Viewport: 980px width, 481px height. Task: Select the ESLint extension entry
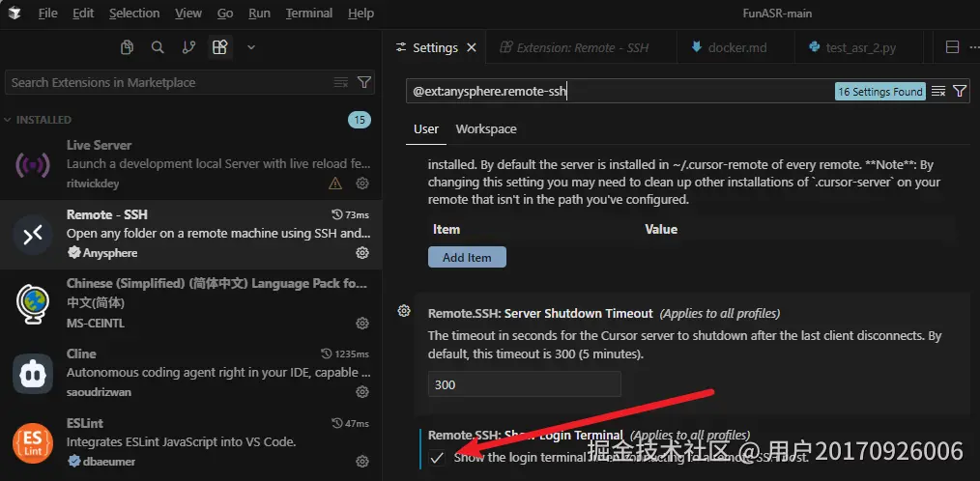(x=190, y=443)
